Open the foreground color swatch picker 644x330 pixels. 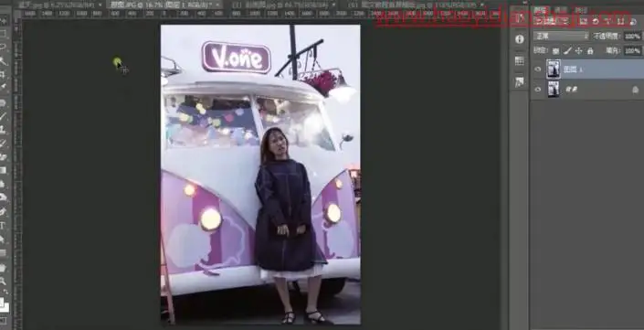[x=3, y=303]
